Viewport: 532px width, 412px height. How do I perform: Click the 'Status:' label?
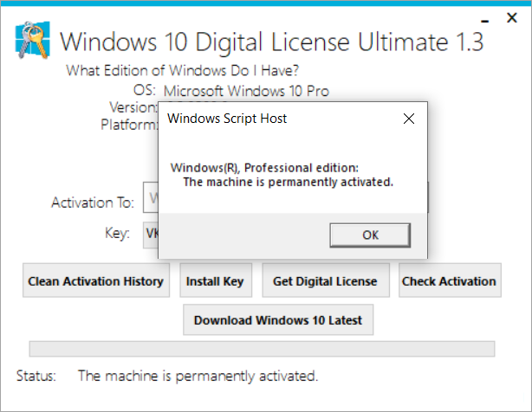click(36, 376)
